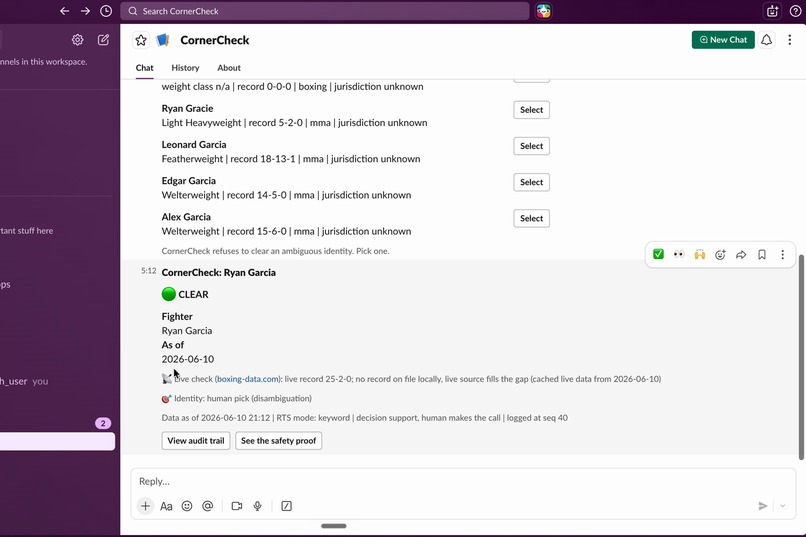The image size is (806, 537).
Task: Click the Ryan Gracie name text
Action: [187, 108]
